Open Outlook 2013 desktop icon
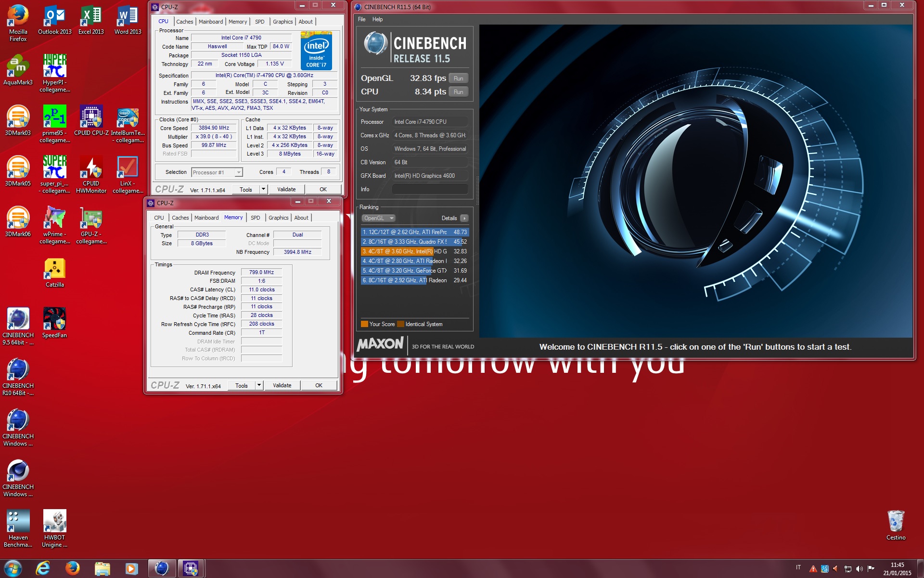 55,20
